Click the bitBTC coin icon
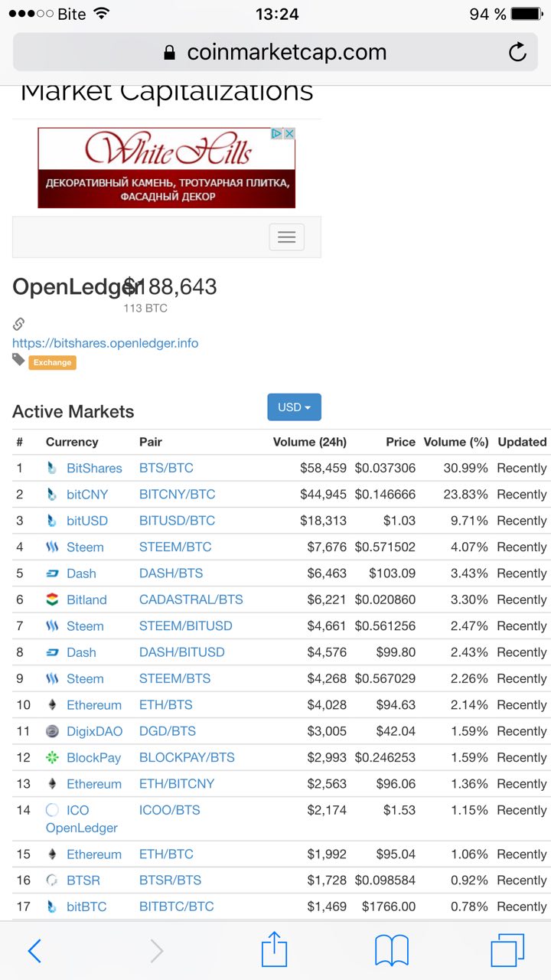The width and height of the screenshot is (551, 980). [52, 906]
